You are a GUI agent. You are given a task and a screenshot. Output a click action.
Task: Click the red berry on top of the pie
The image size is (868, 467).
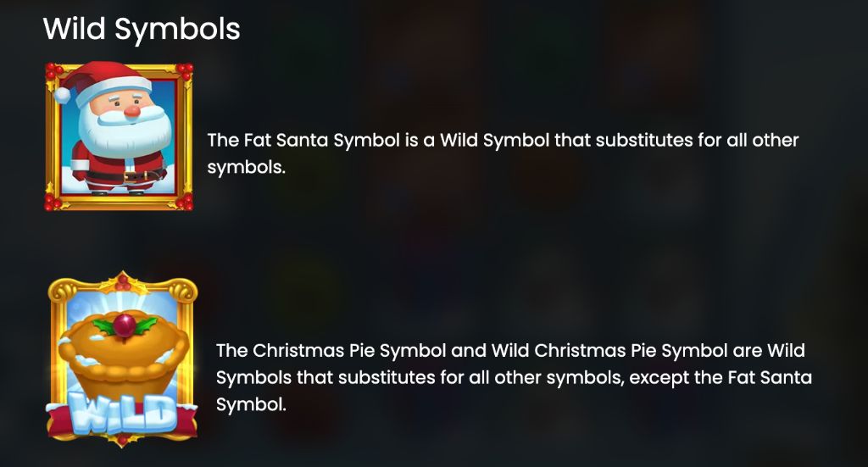click(x=125, y=322)
